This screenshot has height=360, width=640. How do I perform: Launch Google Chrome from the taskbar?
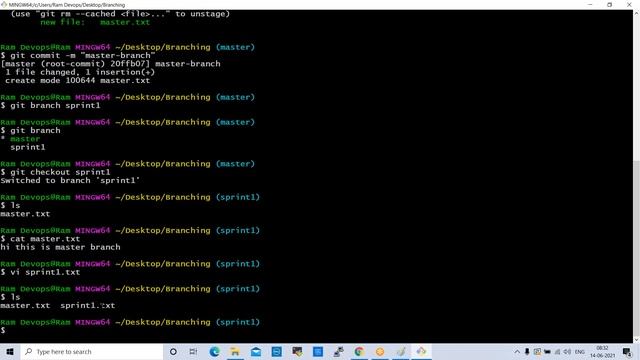(x=359, y=351)
